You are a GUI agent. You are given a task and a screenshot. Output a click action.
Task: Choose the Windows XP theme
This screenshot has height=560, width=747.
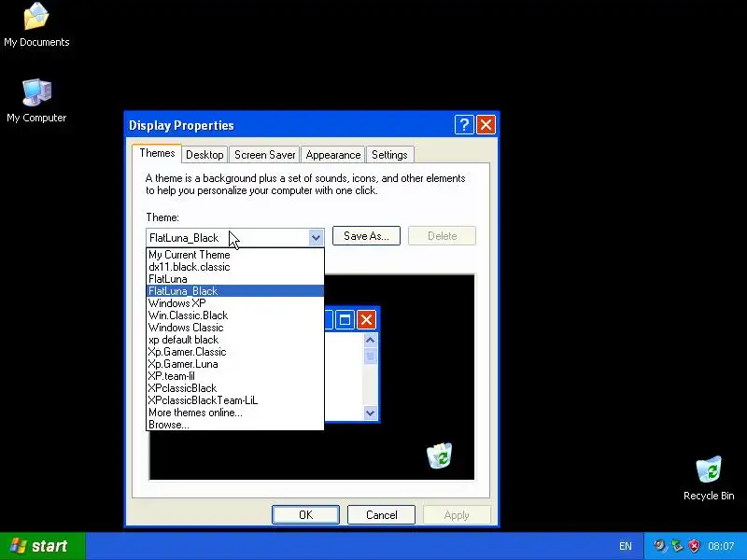pos(235,303)
